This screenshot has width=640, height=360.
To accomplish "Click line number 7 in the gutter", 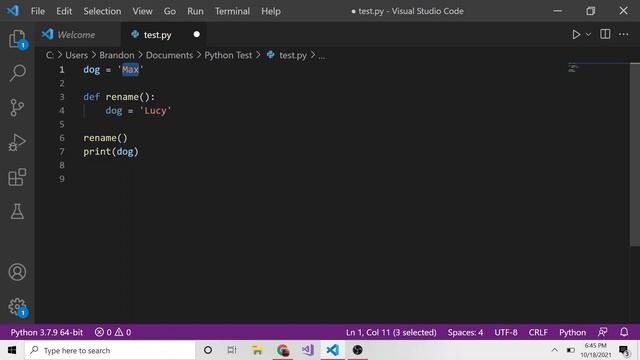I will 62,152.
